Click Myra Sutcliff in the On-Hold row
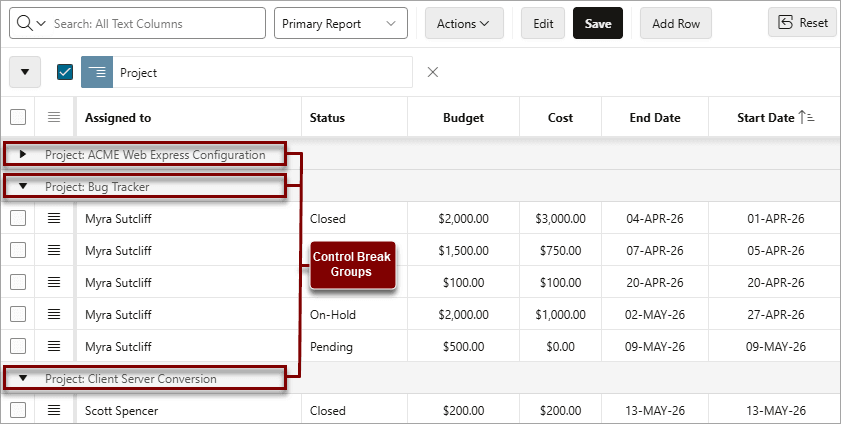 (x=118, y=315)
